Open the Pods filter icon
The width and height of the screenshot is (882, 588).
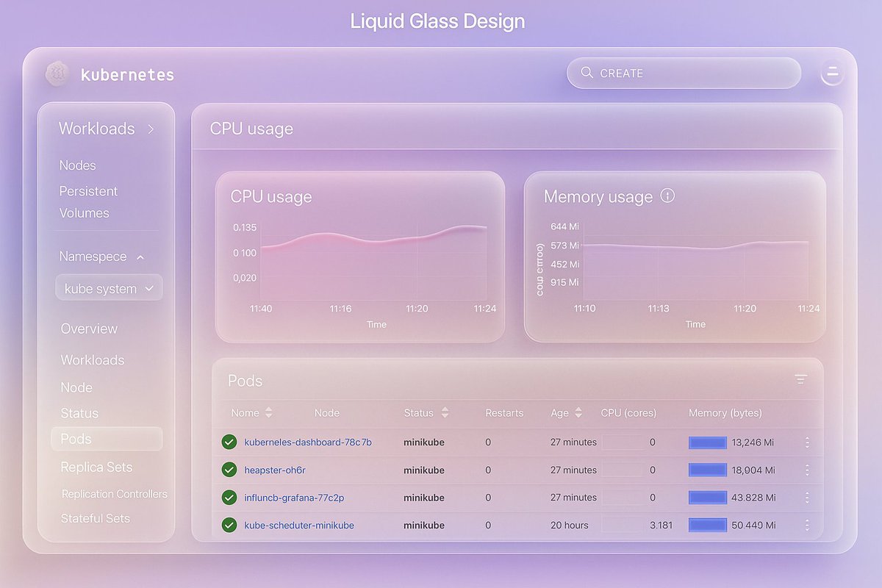(x=800, y=379)
